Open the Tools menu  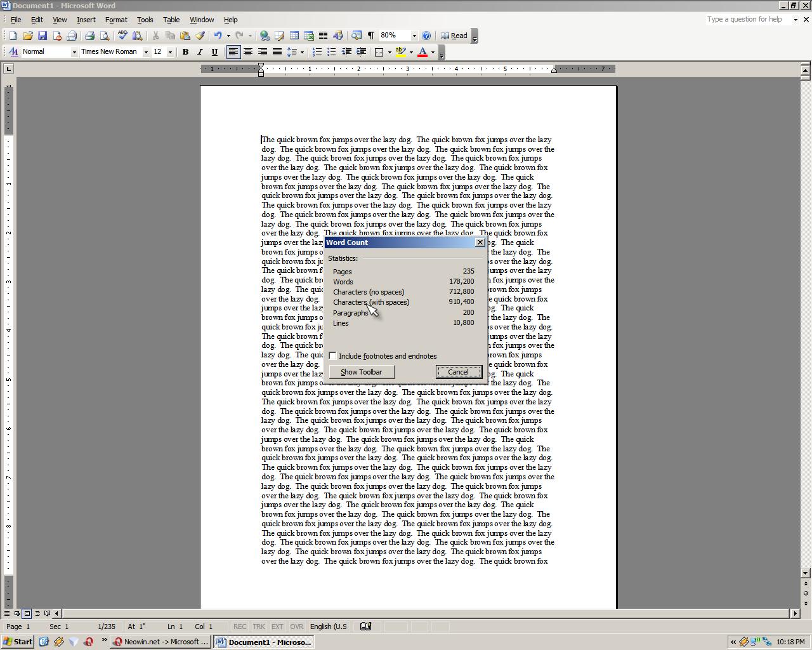pos(145,20)
